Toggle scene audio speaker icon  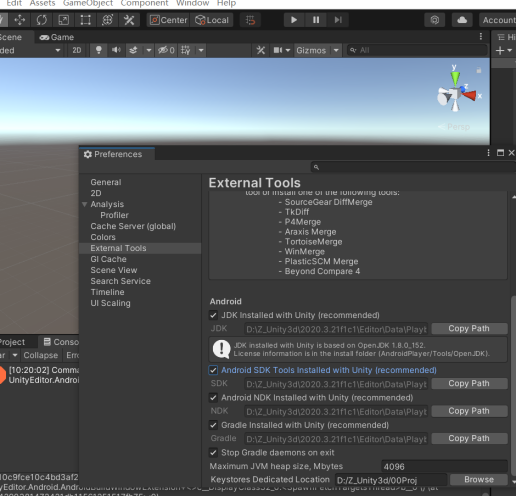pos(116,50)
